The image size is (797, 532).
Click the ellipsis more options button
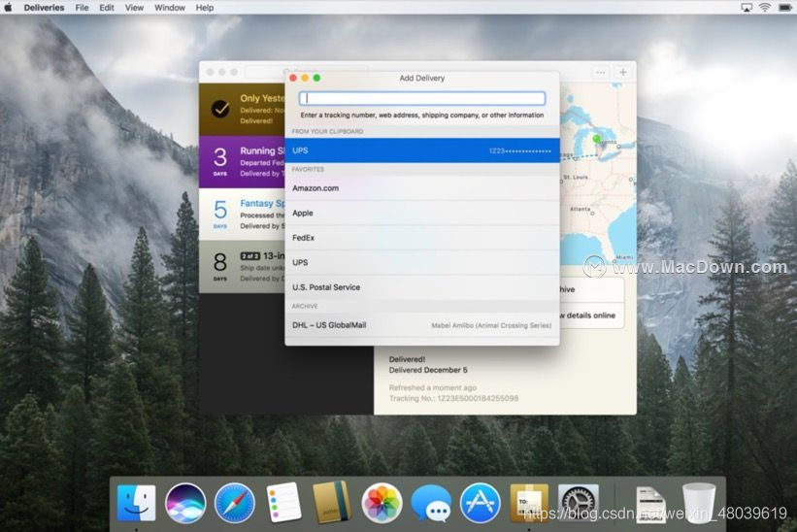[600, 72]
